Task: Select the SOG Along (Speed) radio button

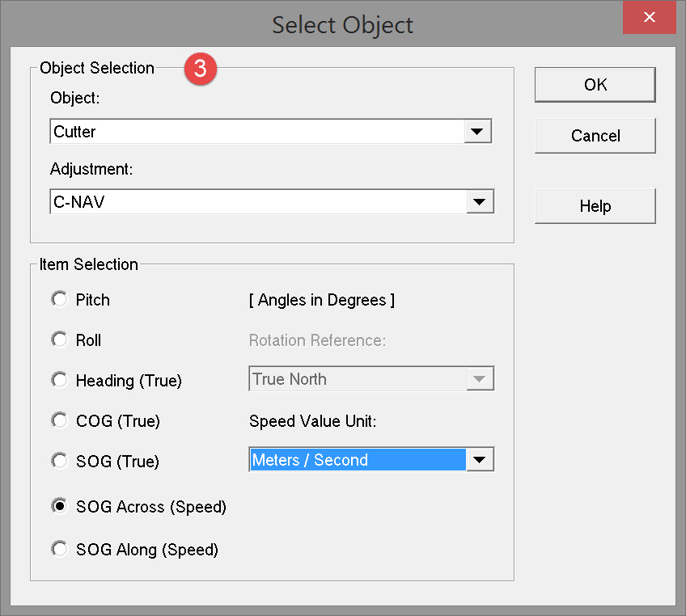Action: click(x=59, y=550)
